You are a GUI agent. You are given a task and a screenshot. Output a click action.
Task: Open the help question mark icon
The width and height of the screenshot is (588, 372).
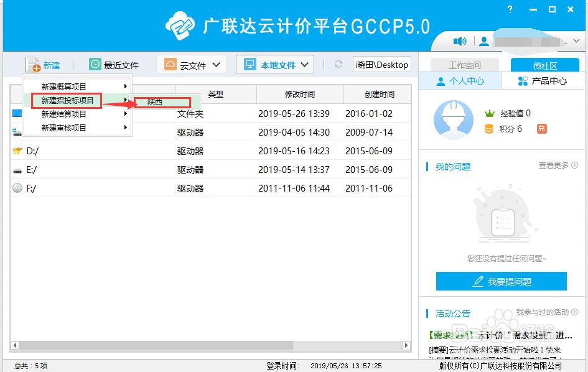[510, 9]
